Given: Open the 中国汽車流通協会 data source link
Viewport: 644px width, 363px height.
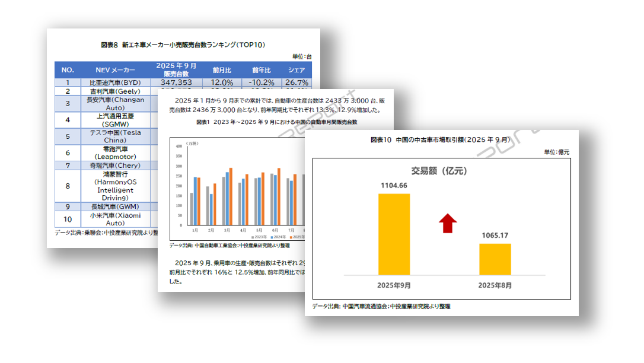Looking at the screenshot, I should pyautogui.click(x=365, y=307).
